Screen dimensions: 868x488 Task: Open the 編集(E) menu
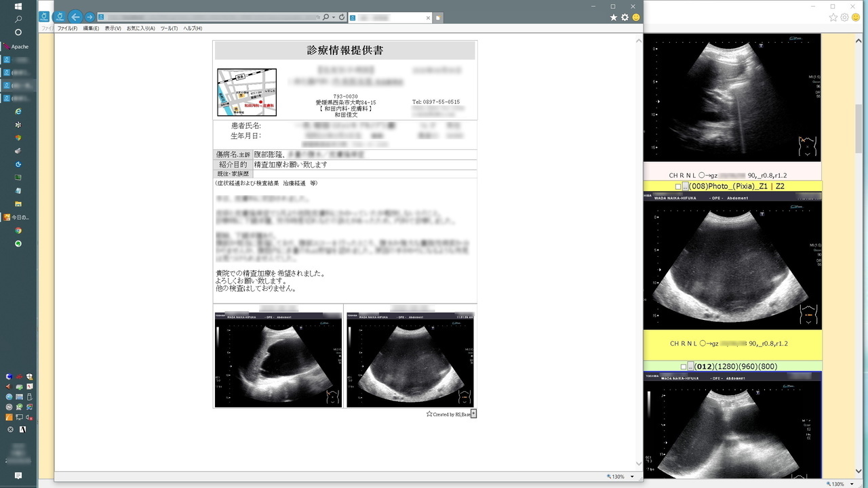pos(91,28)
